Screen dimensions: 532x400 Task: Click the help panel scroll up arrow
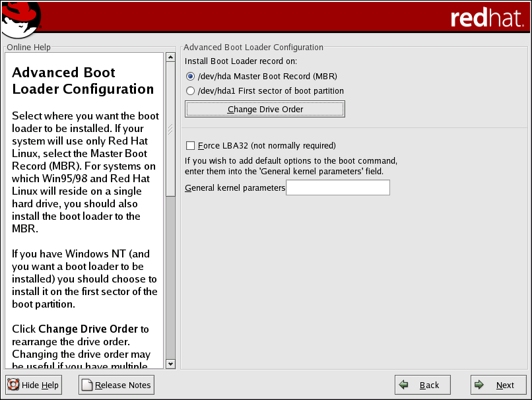tap(170, 58)
